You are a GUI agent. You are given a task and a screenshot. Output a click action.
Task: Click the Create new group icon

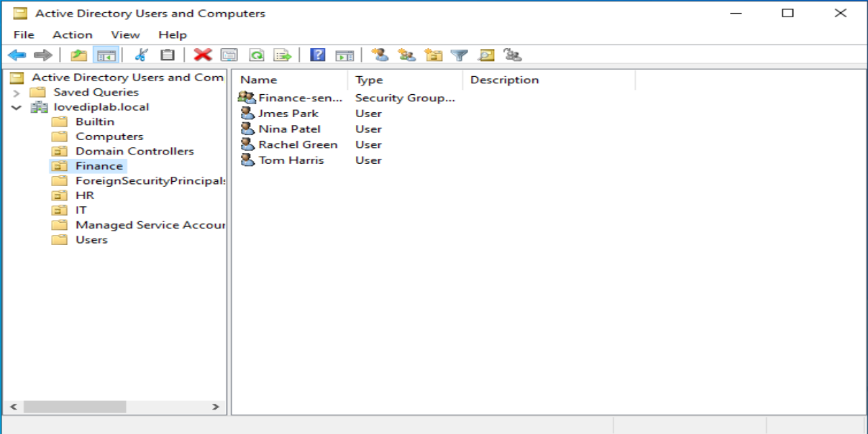pyautogui.click(x=406, y=55)
